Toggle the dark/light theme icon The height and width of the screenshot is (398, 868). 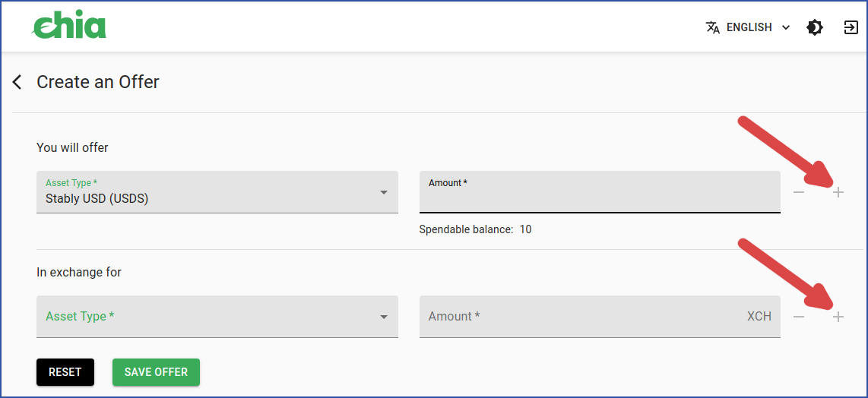(x=814, y=27)
